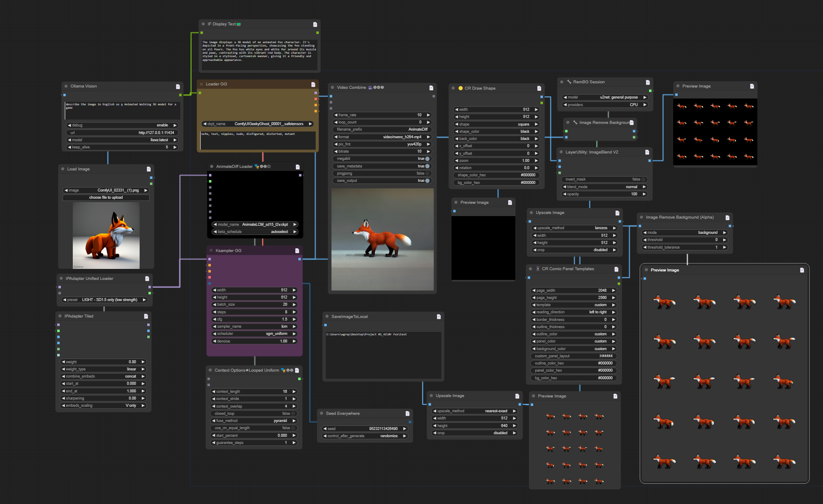The image size is (823, 504).
Task: Toggle save_metadata switch in Video Combine
Action: point(427,166)
